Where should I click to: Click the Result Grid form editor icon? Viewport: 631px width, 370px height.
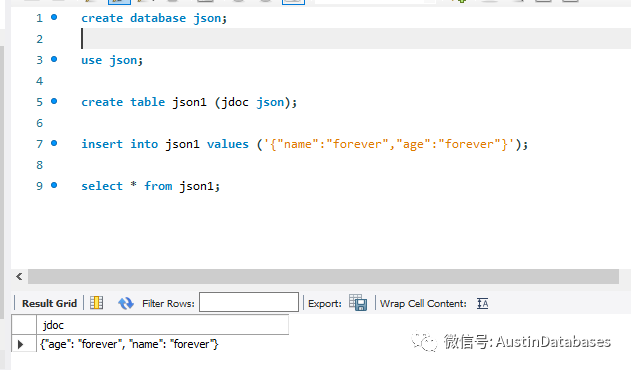point(97,303)
